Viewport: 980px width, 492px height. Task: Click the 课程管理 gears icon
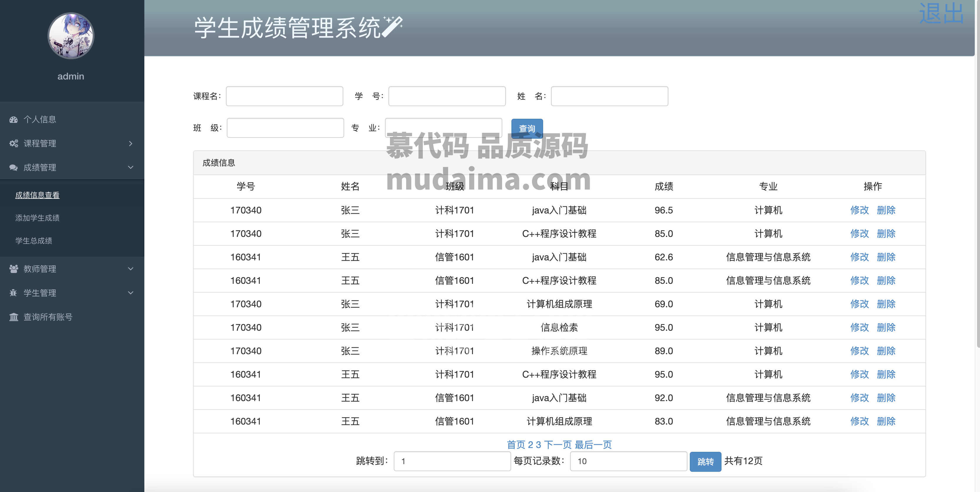(14, 143)
